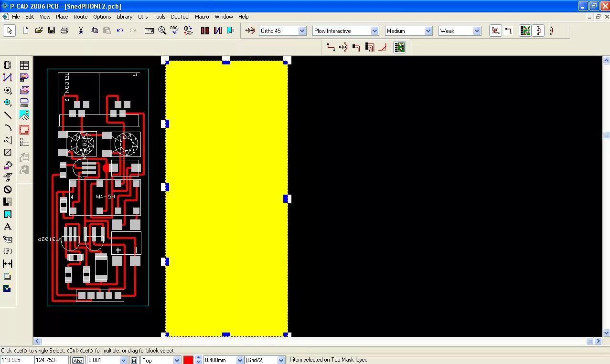Create a new PCB file
Viewport: 610px width, 364px height.
(26, 31)
